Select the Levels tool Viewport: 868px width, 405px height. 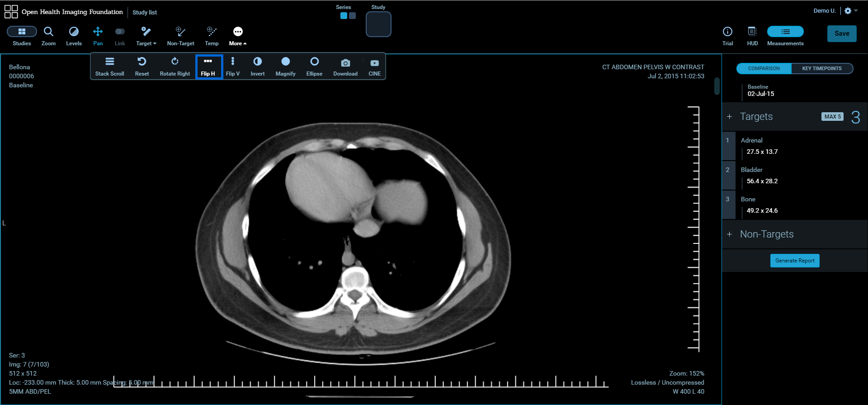pyautogui.click(x=74, y=36)
